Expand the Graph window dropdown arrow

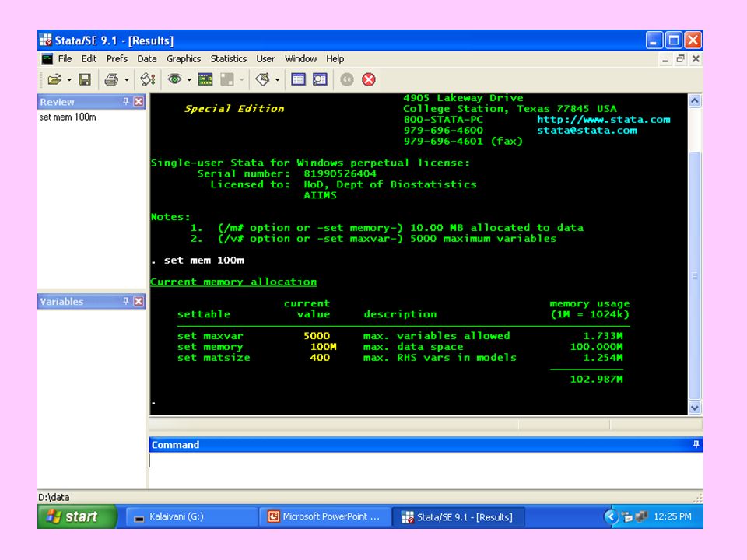coord(241,80)
